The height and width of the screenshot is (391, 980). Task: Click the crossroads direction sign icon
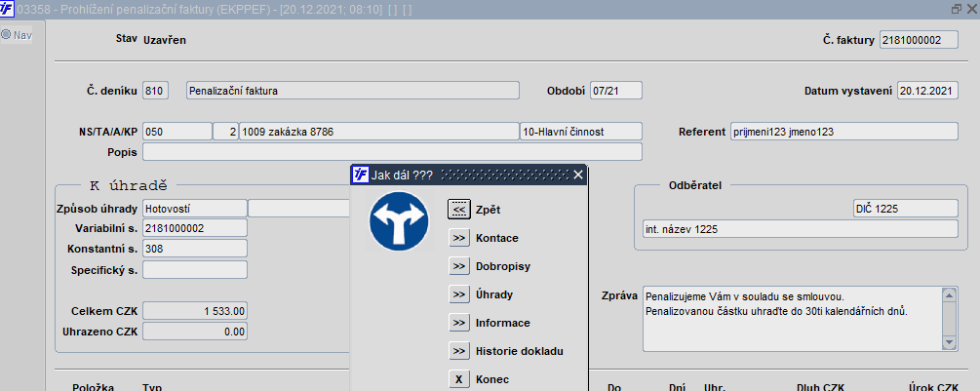point(398,221)
